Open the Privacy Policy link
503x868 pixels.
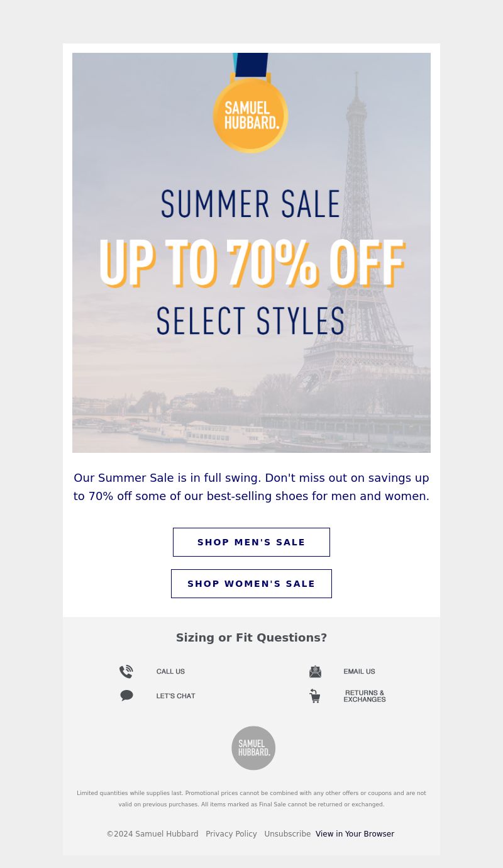pos(231,834)
